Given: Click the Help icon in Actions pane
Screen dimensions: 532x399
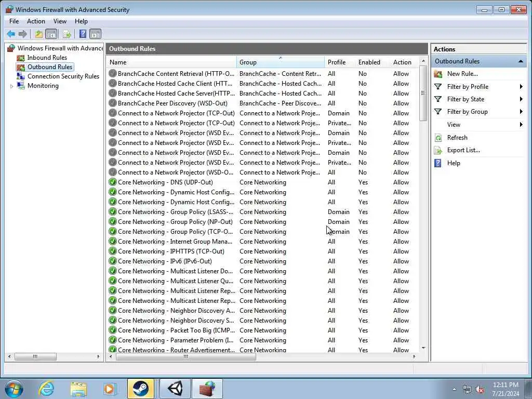Looking at the screenshot, I should [438, 163].
